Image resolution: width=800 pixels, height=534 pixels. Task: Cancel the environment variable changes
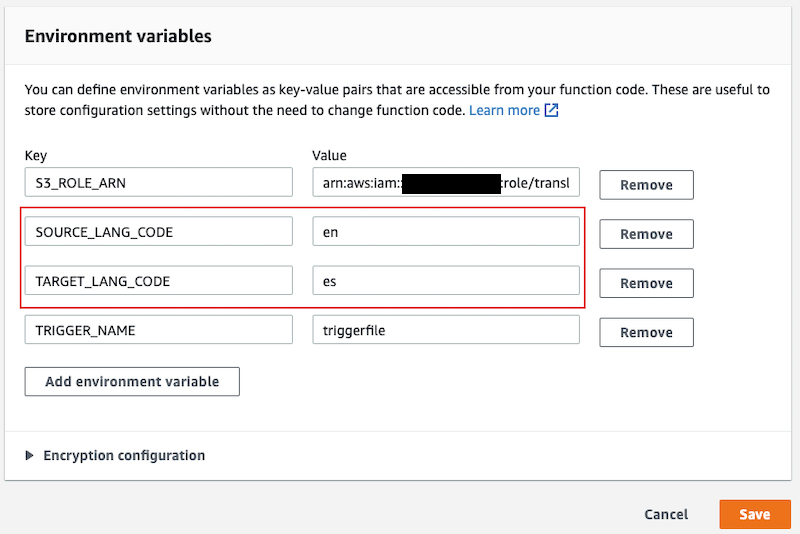pos(666,514)
